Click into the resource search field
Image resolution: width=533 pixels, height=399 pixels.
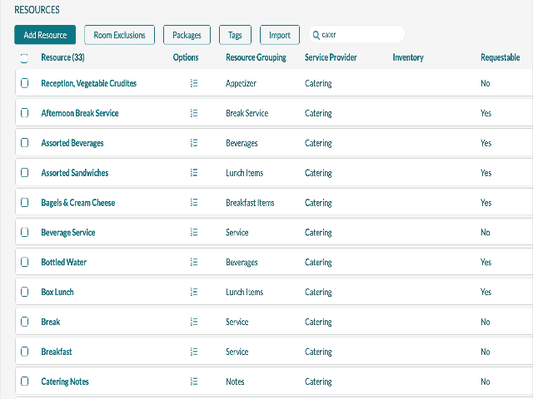(357, 35)
